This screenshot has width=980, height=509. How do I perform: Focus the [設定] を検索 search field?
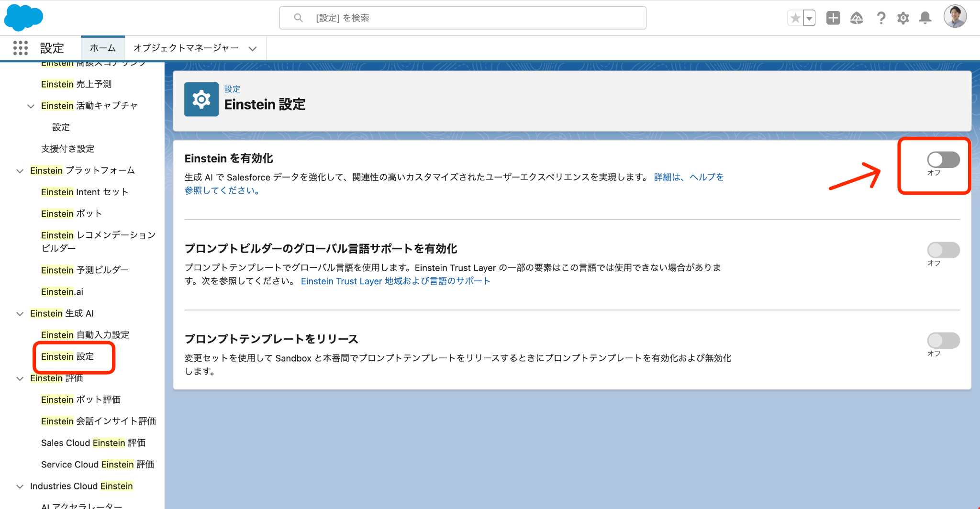point(463,18)
